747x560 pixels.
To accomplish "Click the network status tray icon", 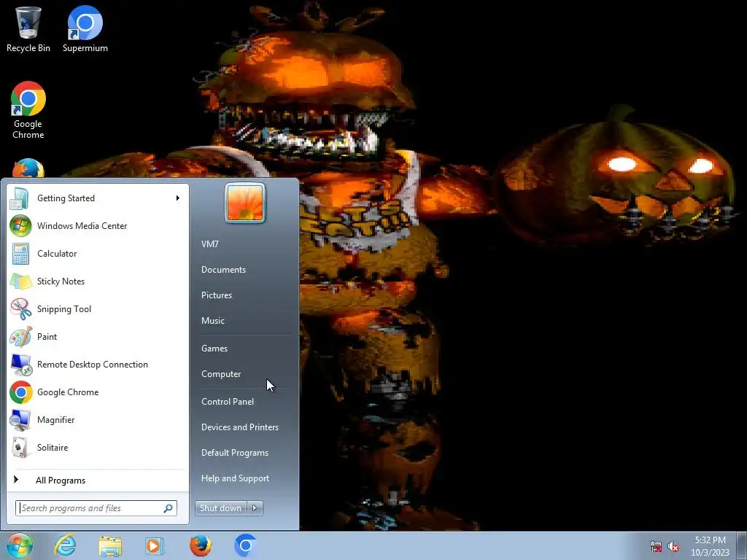I will pos(656,547).
